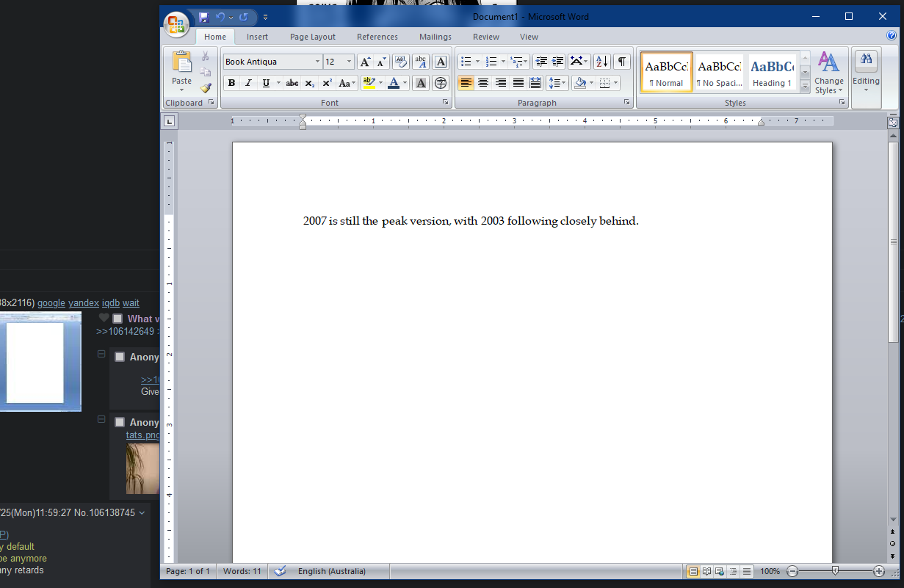This screenshot has height=588, width=904.
Task: Increase paragraph indent
Action: point(557,62)
